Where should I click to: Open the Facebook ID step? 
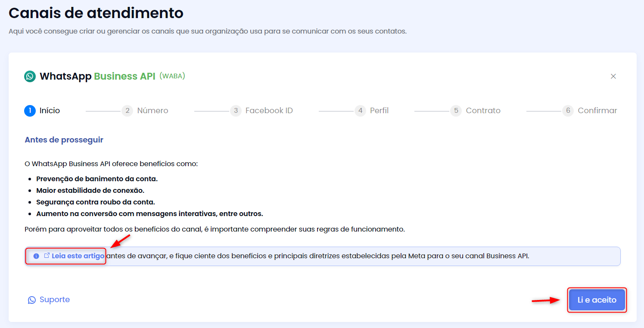[269, 111]
